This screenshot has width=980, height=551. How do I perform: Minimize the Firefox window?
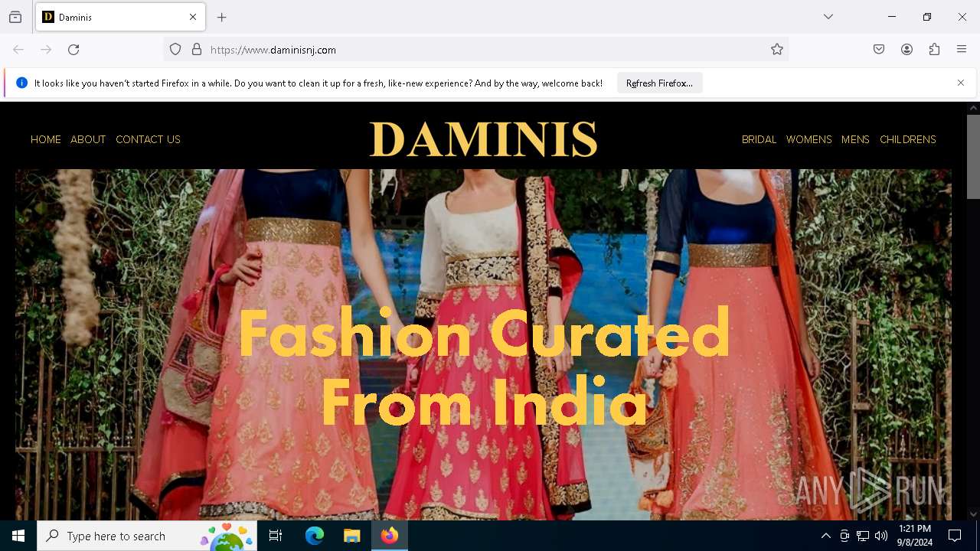[892, 17]
